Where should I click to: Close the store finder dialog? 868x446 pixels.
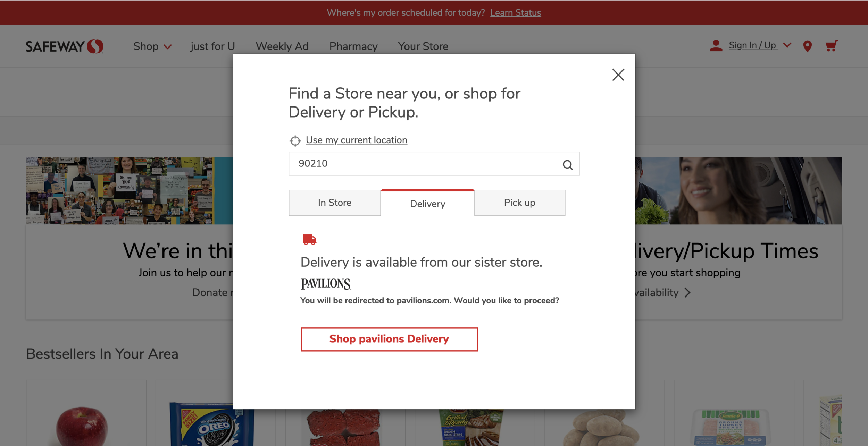pyautogui.click(x=618, y=75)
